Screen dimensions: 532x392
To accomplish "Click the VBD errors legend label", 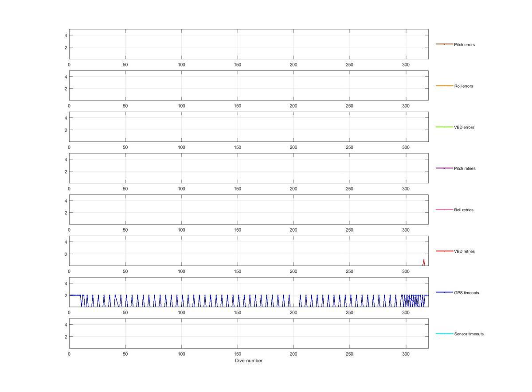I will pos(464,127).
